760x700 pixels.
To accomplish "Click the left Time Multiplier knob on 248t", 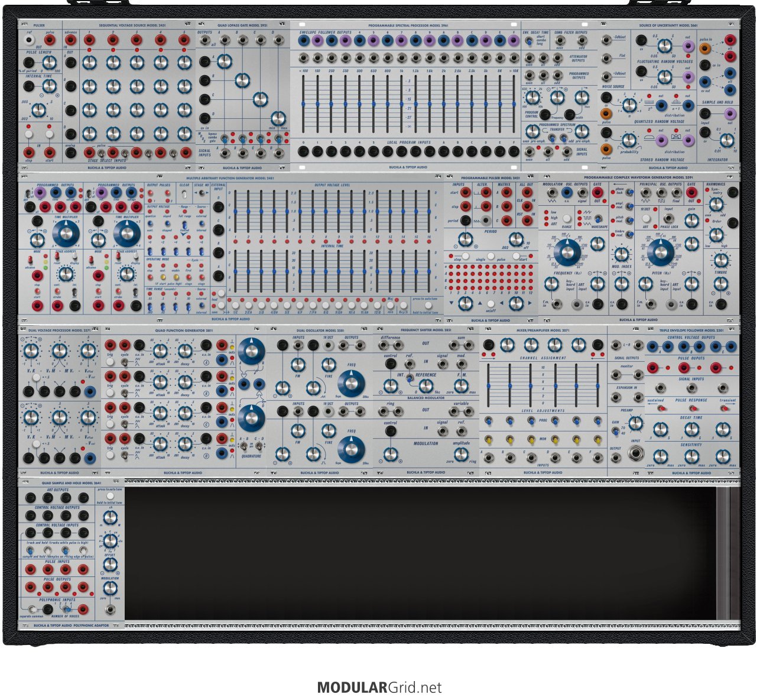I will [67, 234].
